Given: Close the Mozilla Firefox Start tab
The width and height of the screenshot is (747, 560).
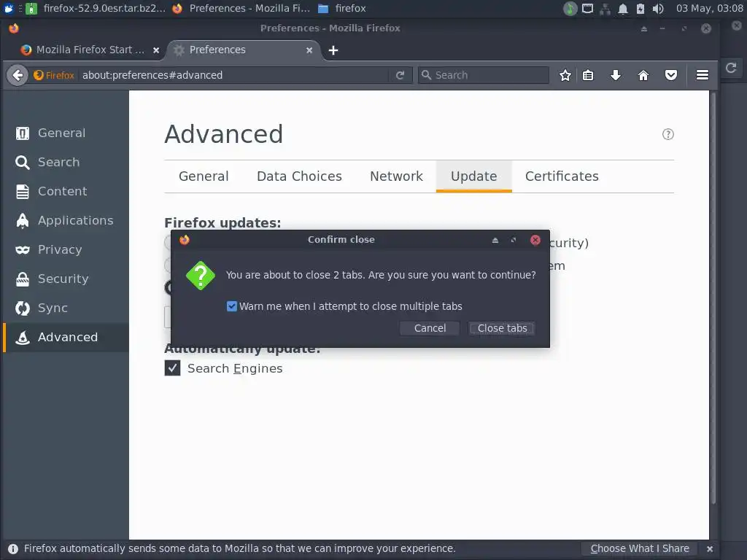Looking at the screenshot, I should click(156, 50).
